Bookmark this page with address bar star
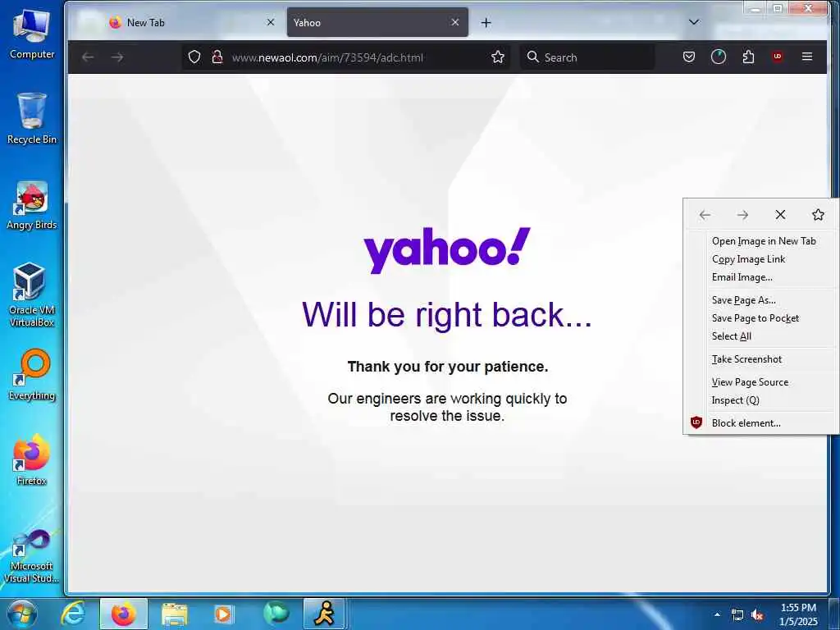The height and width of the screenshot is (630, 840). tap(498, 57)
